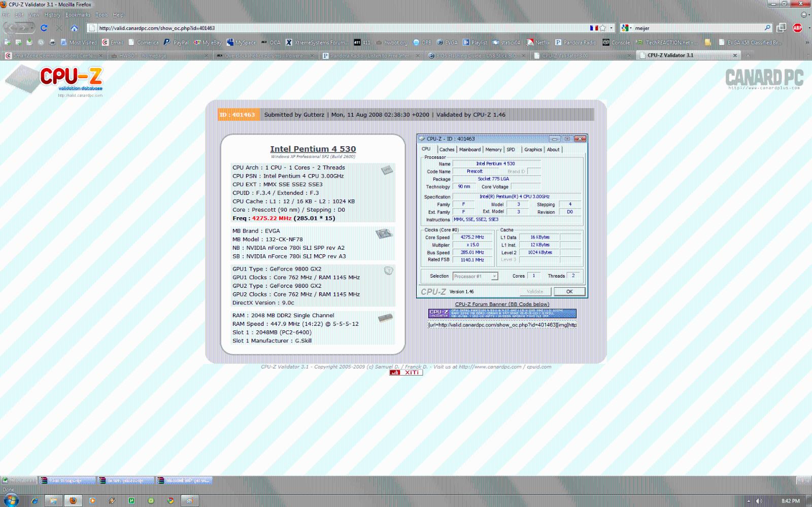Show more bookmarks via the toolbar chevron

[x=807, y=43]
